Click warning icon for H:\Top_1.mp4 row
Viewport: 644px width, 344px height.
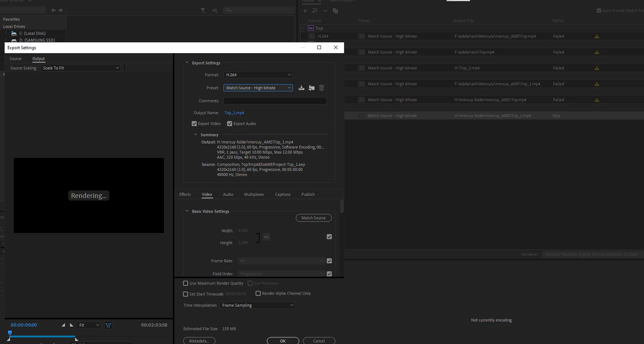[x=597, y=68]
